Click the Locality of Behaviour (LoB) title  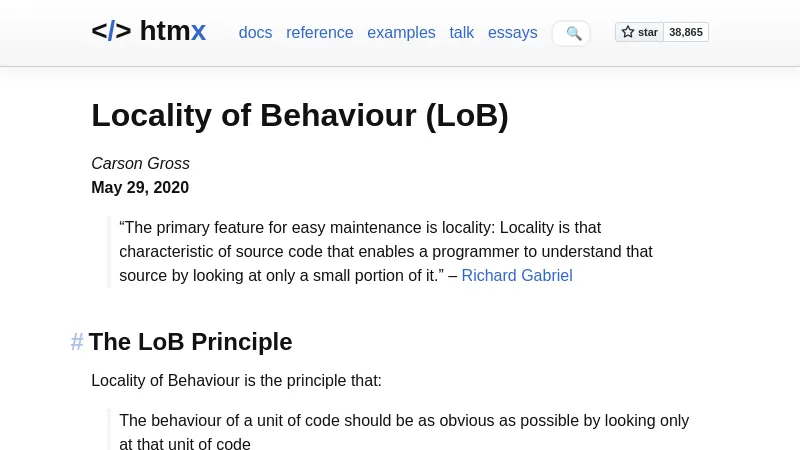299,116
